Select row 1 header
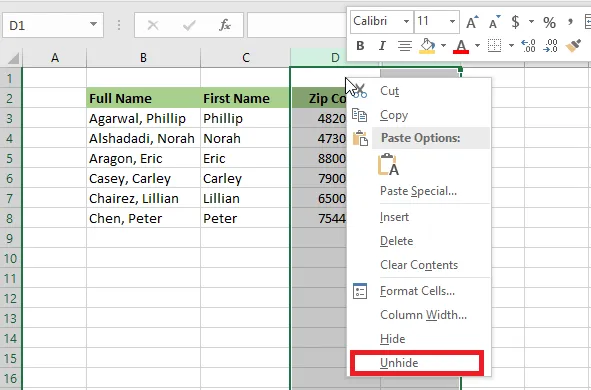 pos(11,78)
